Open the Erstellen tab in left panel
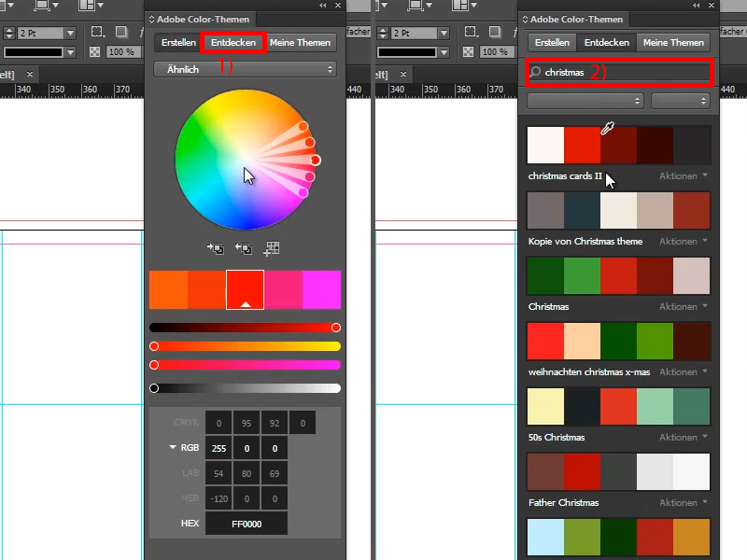This screenshot has height=560, width=747. [x=178, y=42]
